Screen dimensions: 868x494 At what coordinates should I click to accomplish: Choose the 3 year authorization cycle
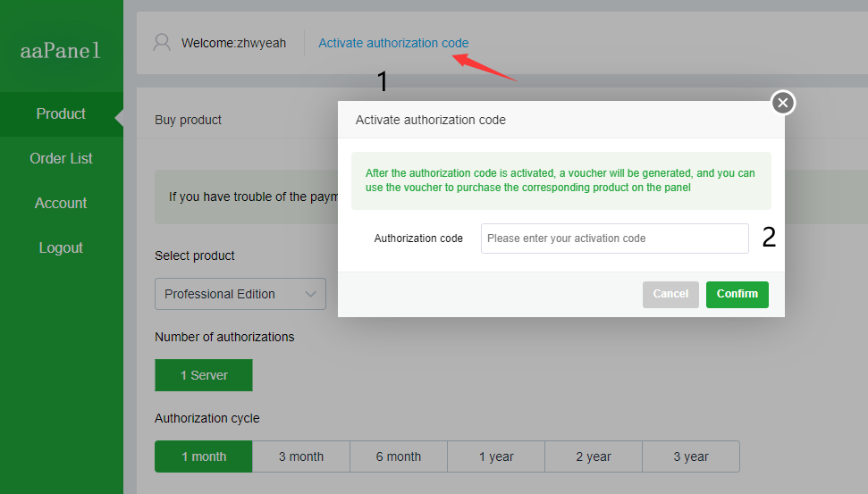(690, 456)
